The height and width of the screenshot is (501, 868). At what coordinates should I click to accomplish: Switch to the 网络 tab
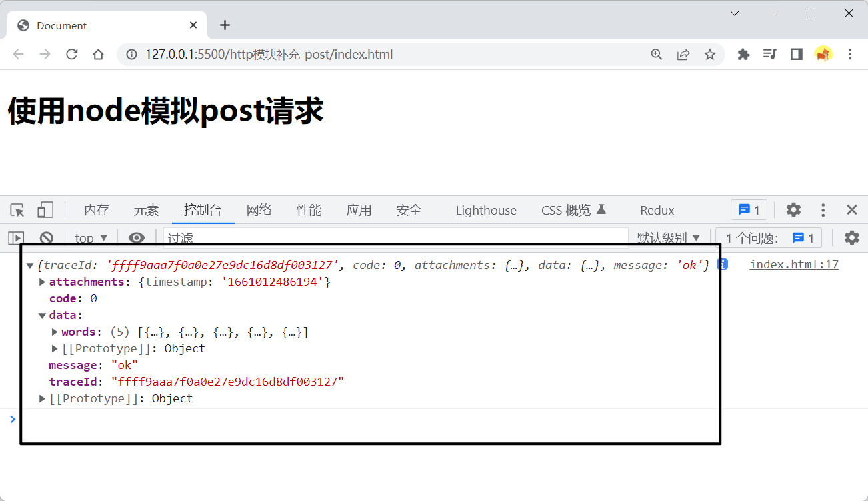259,210
